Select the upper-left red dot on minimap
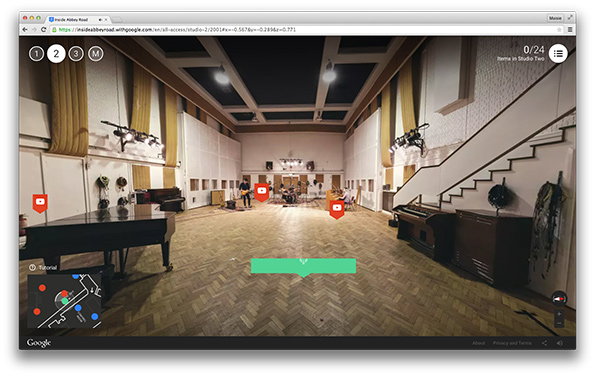 [x=42, y=288]
